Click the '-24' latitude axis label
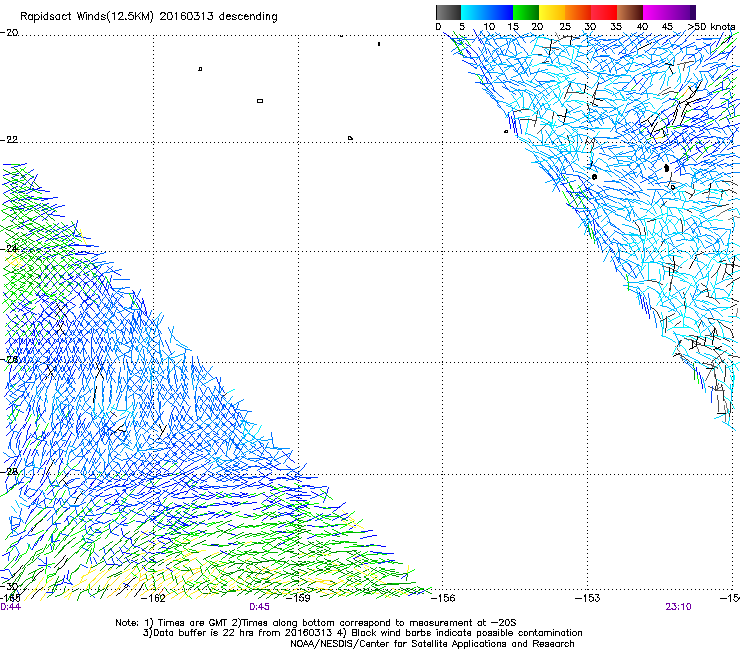 (9, 248)
